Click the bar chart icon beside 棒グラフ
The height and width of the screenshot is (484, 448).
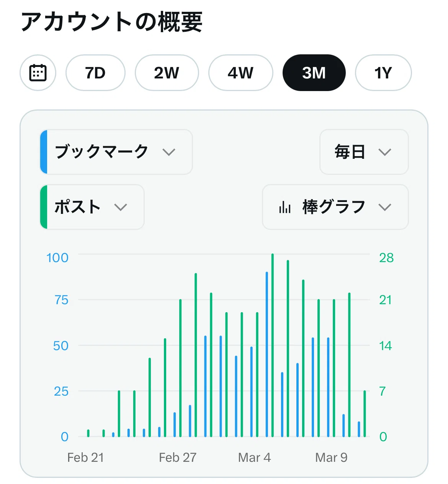[x=285, y=207]
